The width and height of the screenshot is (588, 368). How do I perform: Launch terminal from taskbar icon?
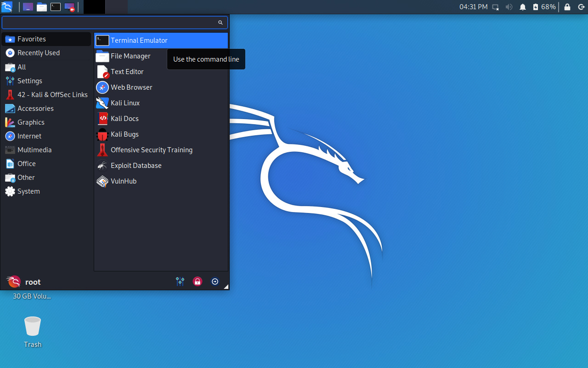point(56,6)
